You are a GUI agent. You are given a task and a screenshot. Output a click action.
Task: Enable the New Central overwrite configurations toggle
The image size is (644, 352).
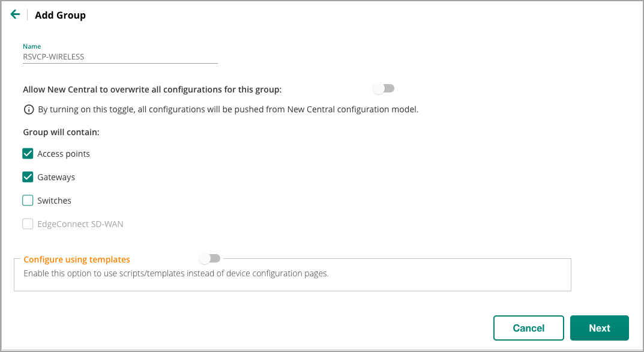[x=384, y=88]
